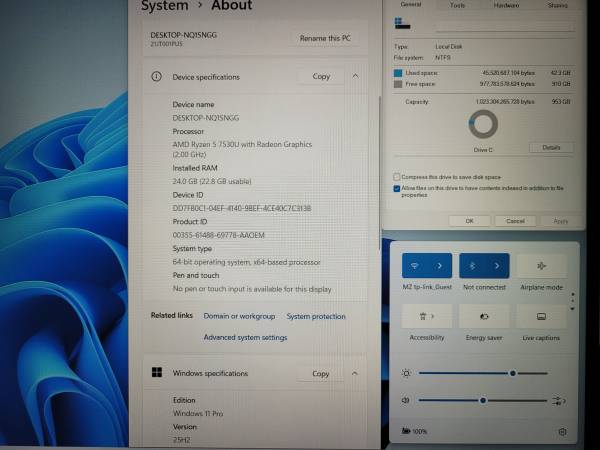
Task: Check Compress this drive to save space
Action: (x=397, y=176)
